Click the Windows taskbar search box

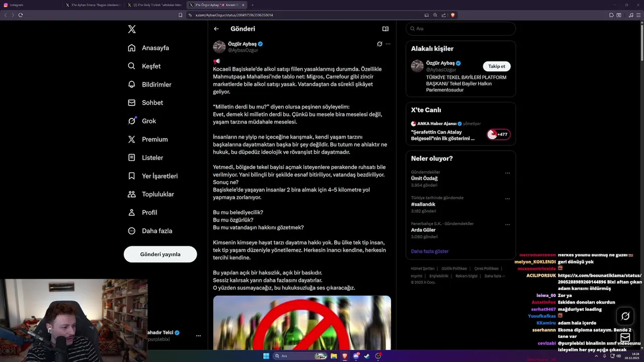point(300,356)
